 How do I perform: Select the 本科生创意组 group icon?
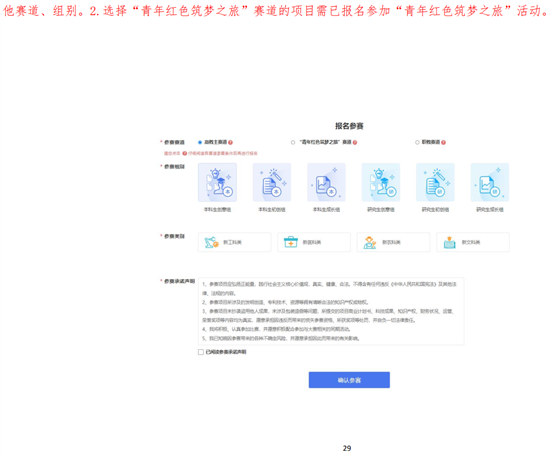[x=217, y=182]
